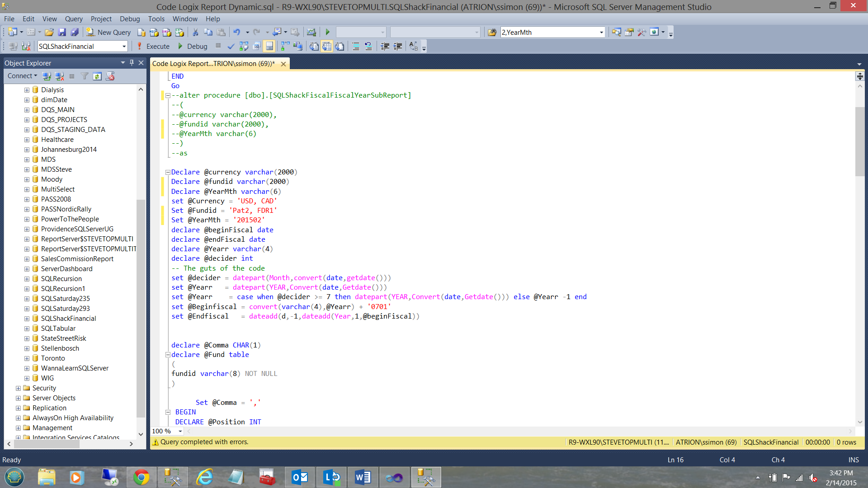Select the Code Logix Report query tab
This screenshot has height=488, width=868.
click(213, 64)
